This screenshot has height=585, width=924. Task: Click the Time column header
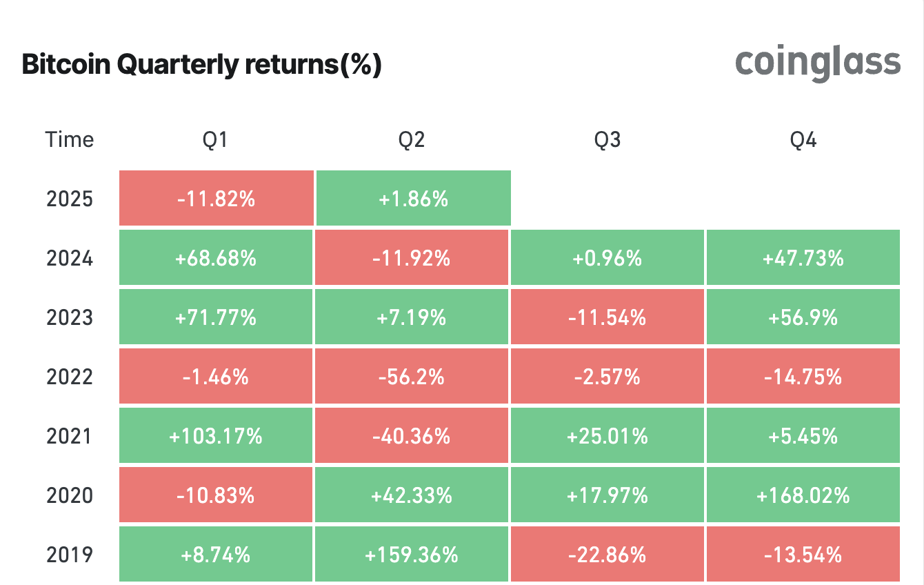click(69, 140)
